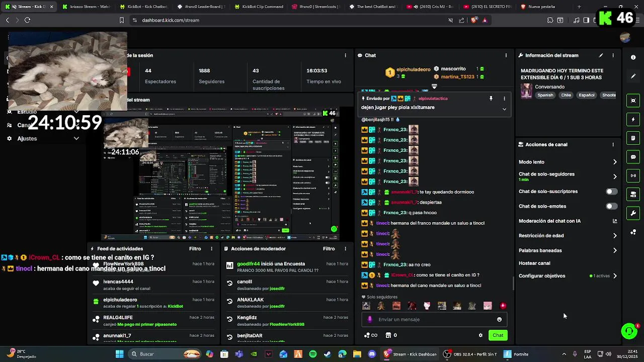644x362 pixels.
Task: Click the Chile tag chip
Action: coord(566,95)
